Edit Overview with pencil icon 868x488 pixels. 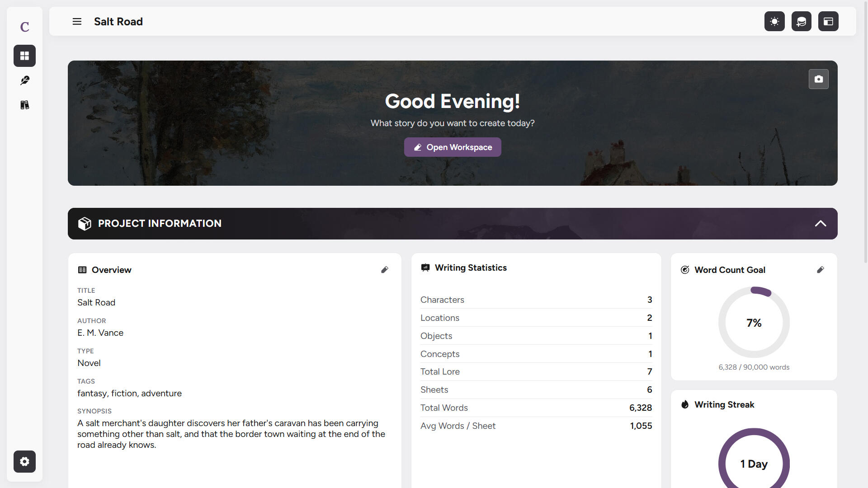385,270
